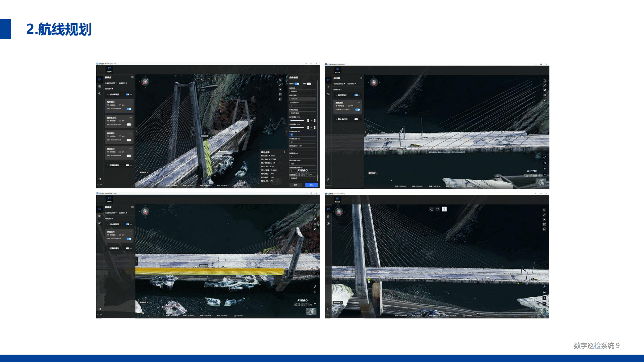644x362 pixels.
Task: Enable the white off-switch atop the 参数编辑 panel
Action: click(x=309, y=84)
